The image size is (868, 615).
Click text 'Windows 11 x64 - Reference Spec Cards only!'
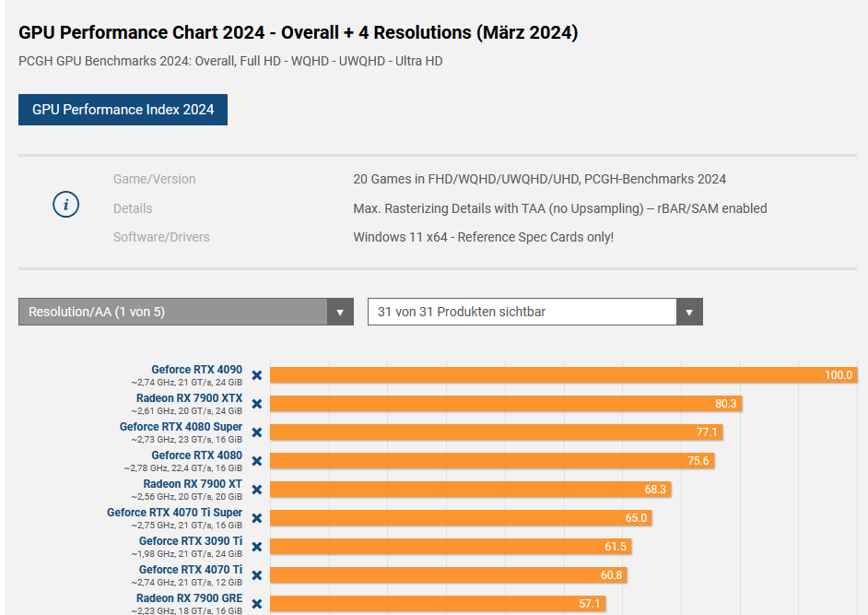(483, 237)
